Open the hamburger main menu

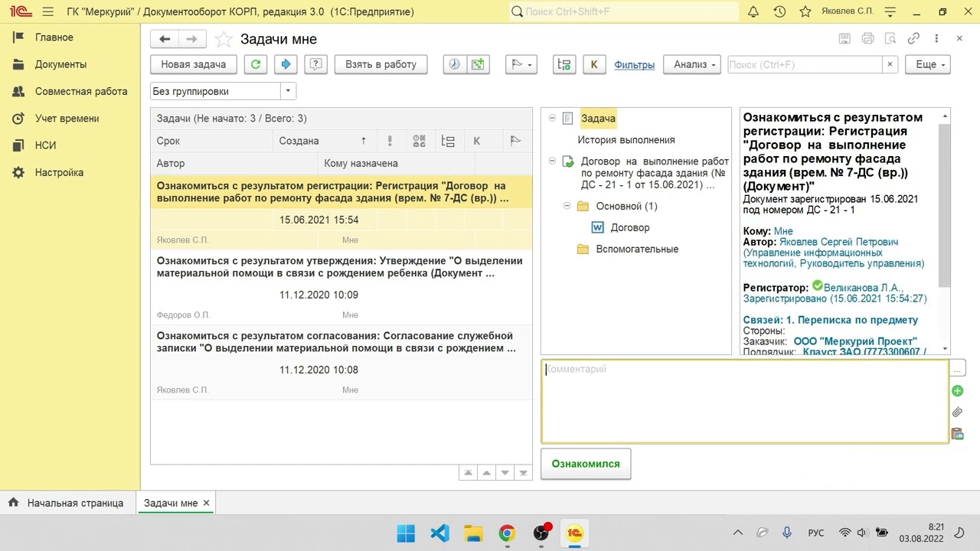[48, 11]
